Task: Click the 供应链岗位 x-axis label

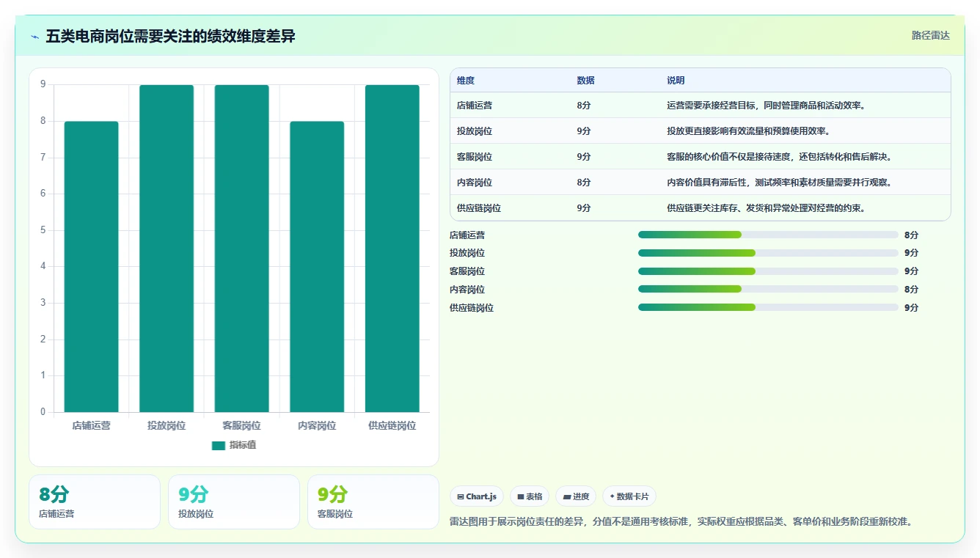Action: point(392,425)
